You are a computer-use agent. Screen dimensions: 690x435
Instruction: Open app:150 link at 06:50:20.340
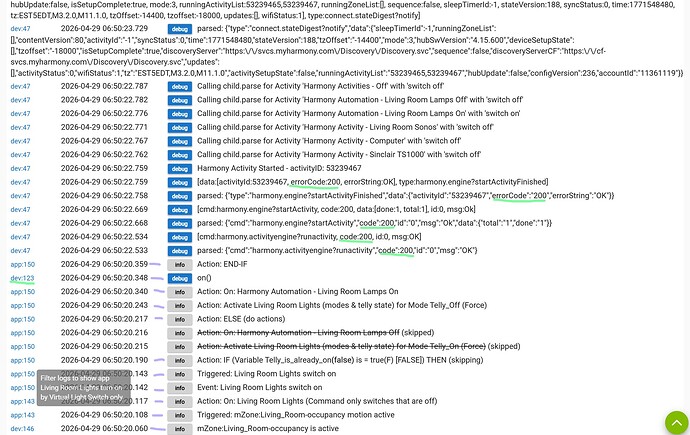[22, 292]
